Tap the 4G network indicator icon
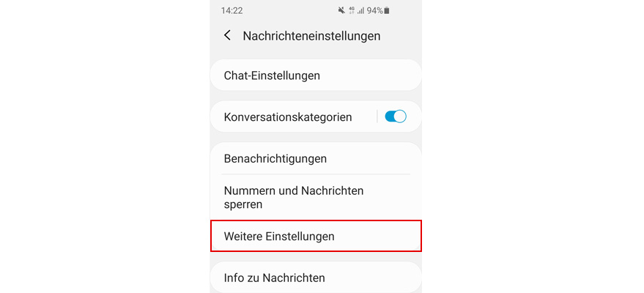 pyautogui.click(x=352, y=11)
